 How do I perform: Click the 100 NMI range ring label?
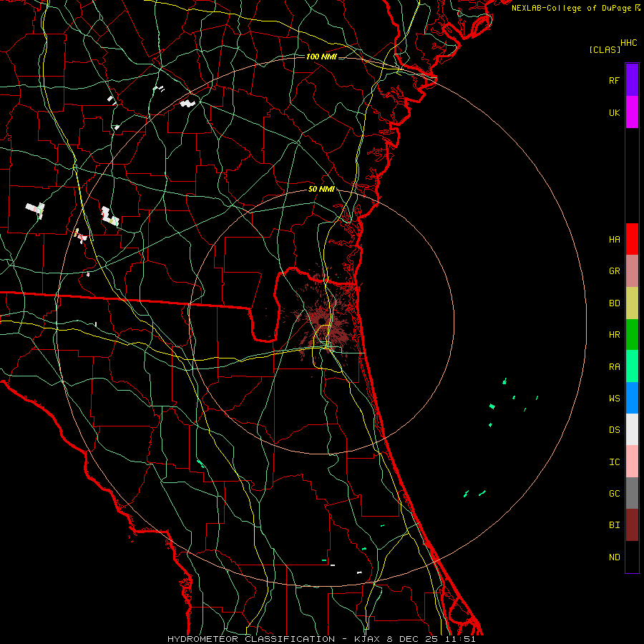(x=321, y=57)
